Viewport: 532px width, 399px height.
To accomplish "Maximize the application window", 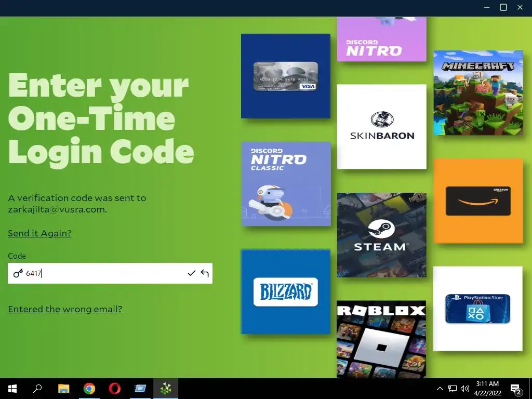I will click(x=503, y=7).
